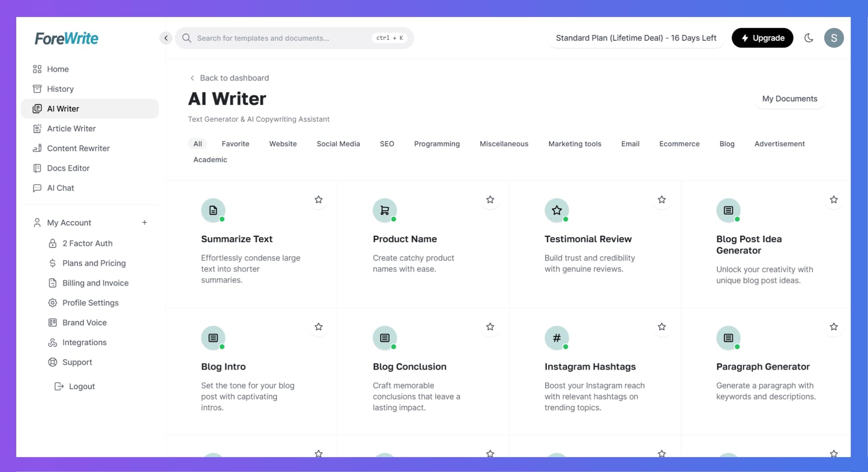Open the Blog Intro template icon
Viewport: 868px width, 472px height.
coord(213,338)
